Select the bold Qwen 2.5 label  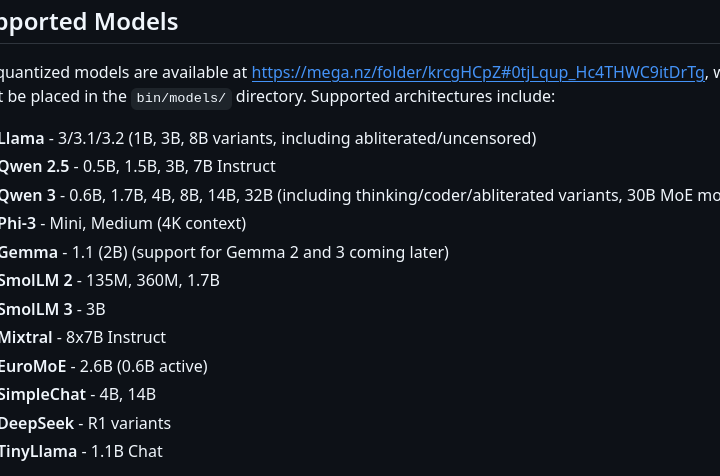(x=35, y=166)
